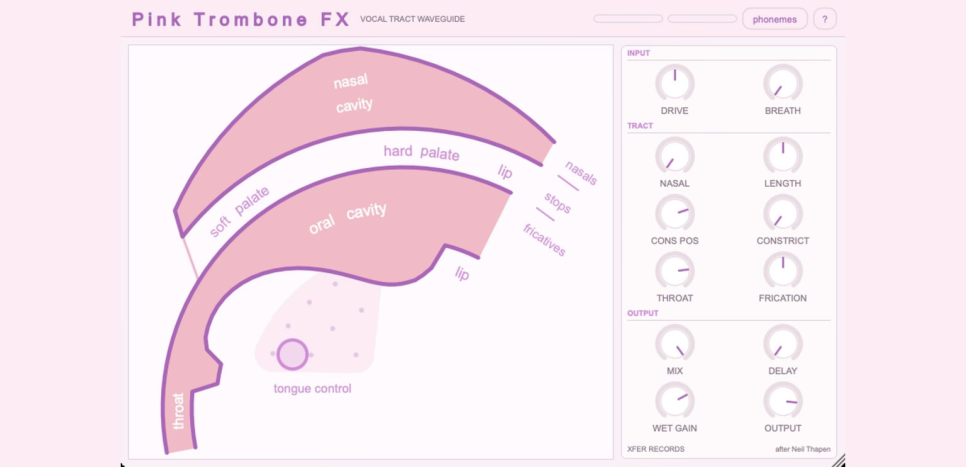Click the MIX knob
The height and width of the screenshot is (467, 966).
click(675, 343)
